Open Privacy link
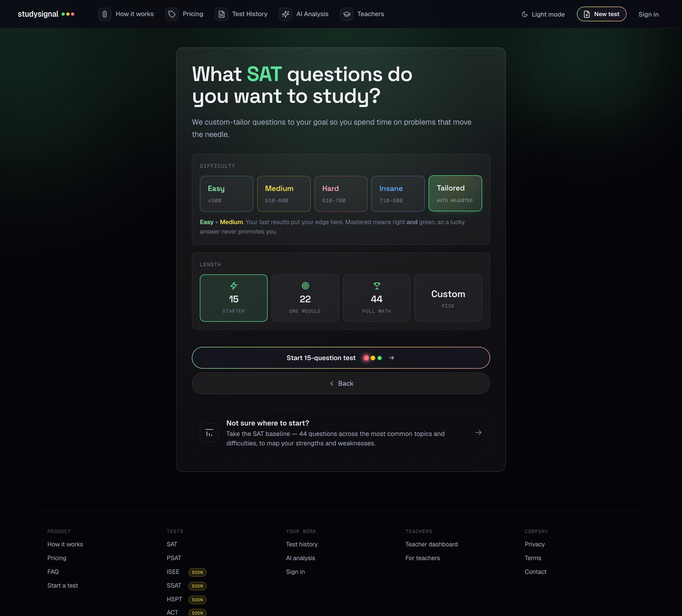This screenshot has width=682, height=616. pyautogui.click(x=535, y=544)
